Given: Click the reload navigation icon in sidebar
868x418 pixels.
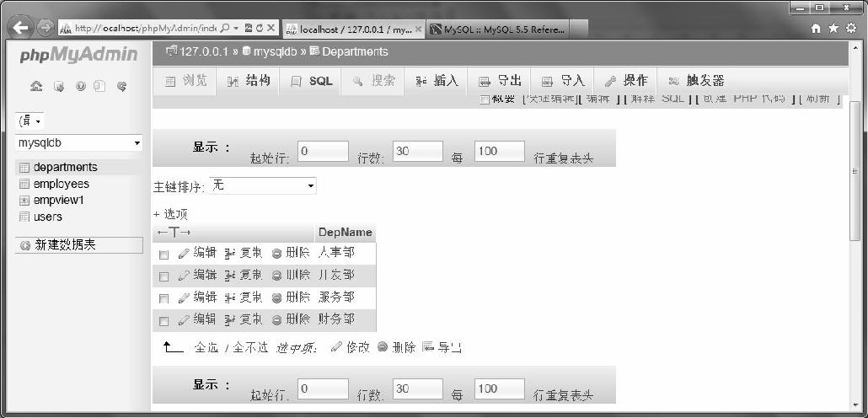Looking at the screenshot, I should pyautogui.click(x=122, y=86).
